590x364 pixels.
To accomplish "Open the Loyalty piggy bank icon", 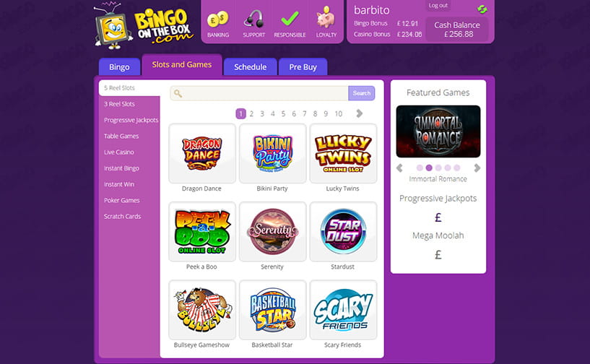I will pos(326,17).
